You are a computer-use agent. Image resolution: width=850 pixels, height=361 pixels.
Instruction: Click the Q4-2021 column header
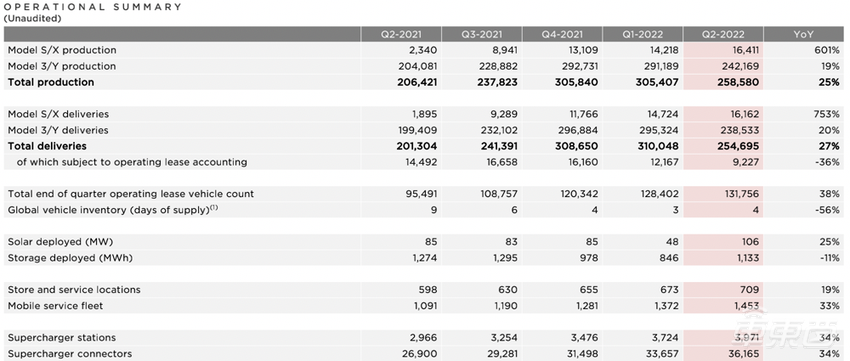(x=562, y=34)
